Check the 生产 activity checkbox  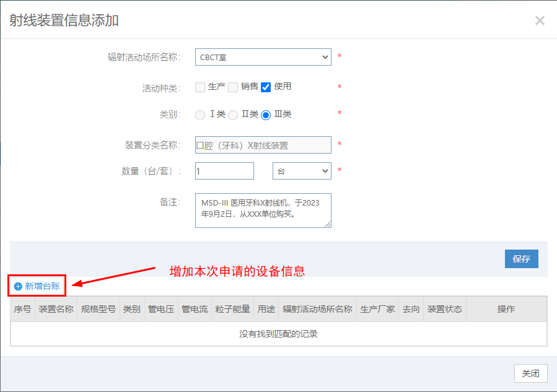(200, 87)
